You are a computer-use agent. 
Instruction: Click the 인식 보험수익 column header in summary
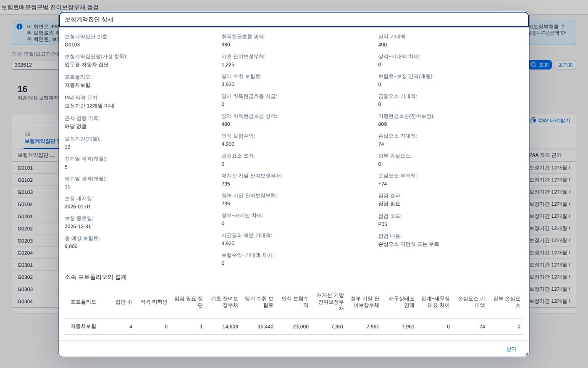coord(295,302)
